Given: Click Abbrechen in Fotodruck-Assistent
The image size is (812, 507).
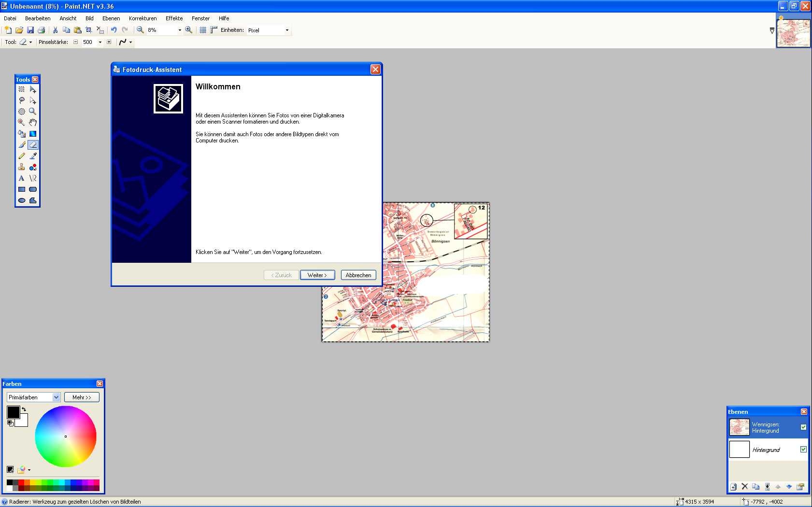Looking at the screenshot, I should [x=358, y=275].
